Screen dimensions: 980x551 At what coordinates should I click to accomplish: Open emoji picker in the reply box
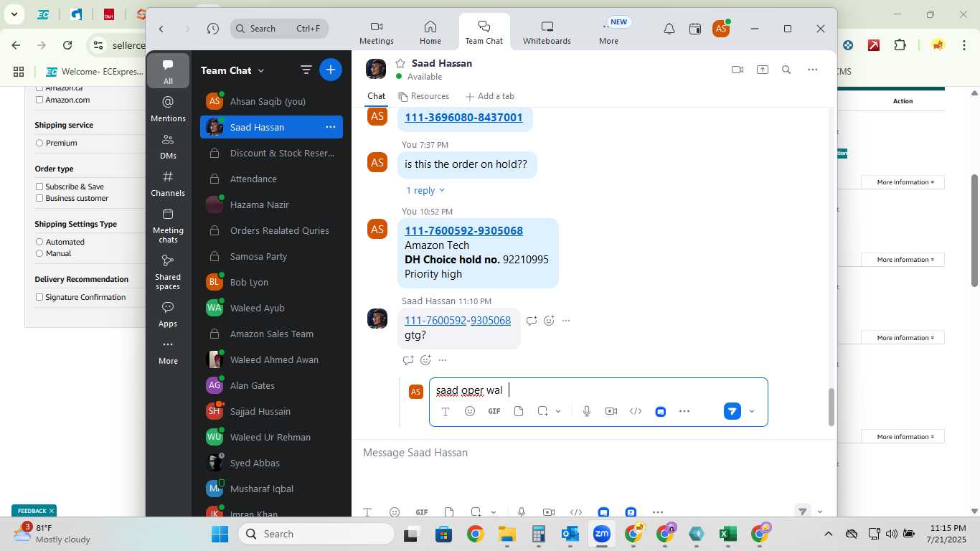(x=470, y=411)
